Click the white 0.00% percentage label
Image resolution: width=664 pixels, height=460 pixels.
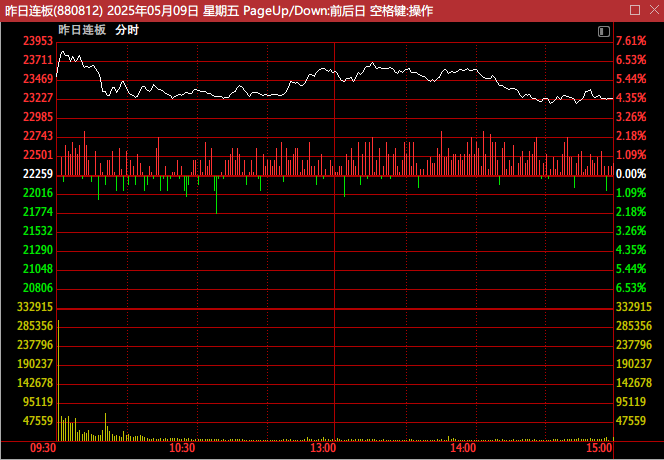[631, 174]
